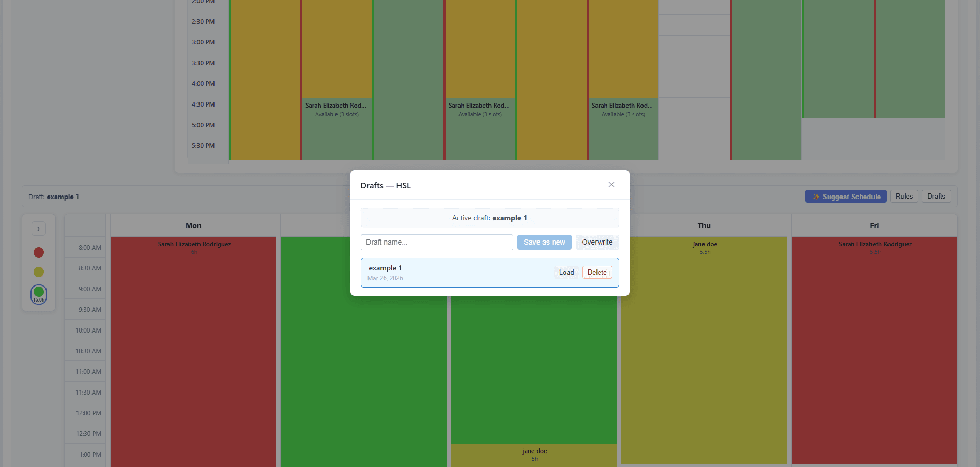Click the Active draft: example 1 banner
980x467 pixels.
coord(490,218)
